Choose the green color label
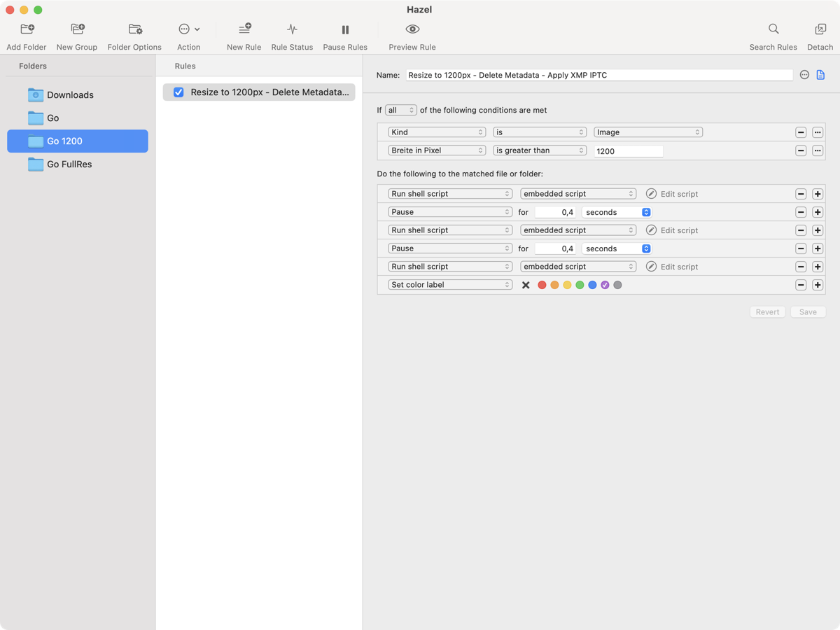The image size is (840, 630). [580, 285]
